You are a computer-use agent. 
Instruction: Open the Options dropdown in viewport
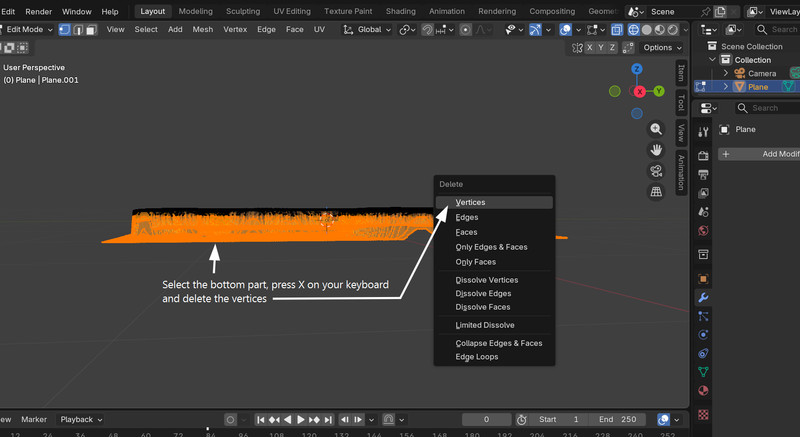[x=662, y=47]
